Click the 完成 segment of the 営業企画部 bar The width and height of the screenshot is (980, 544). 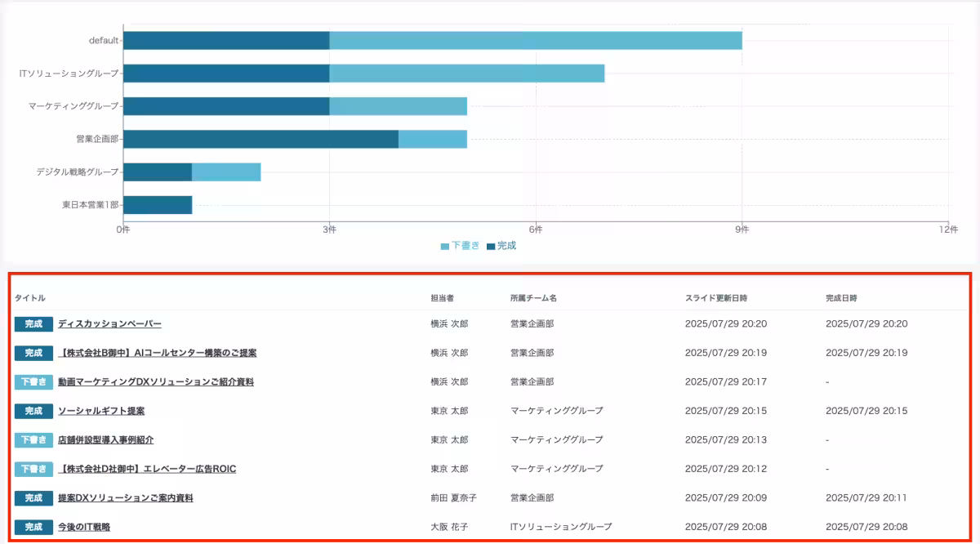coord(261,139)
